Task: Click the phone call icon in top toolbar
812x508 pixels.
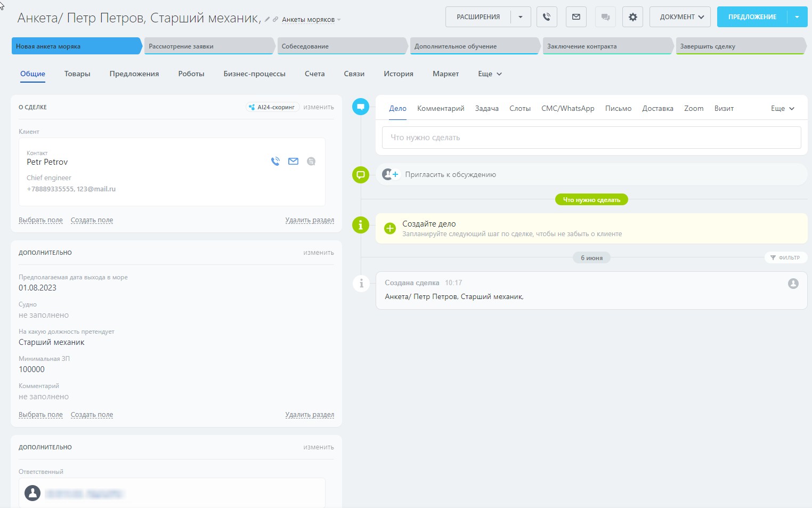Action: [x=547, y=17]
